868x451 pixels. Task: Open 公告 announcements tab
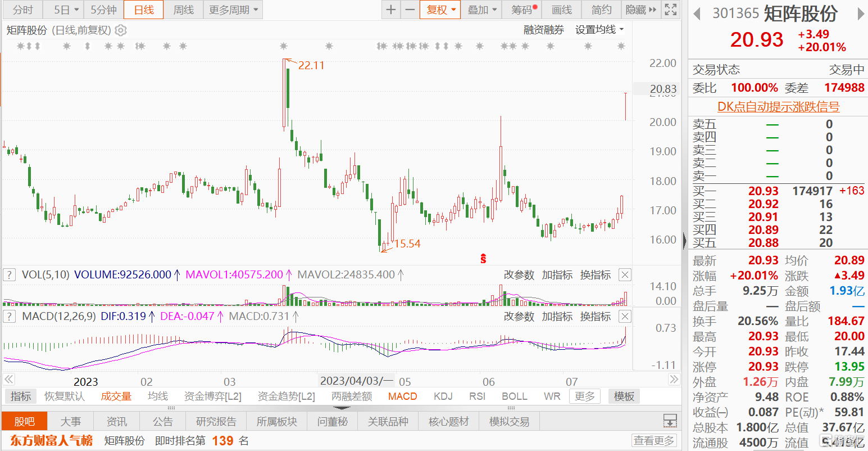coord(163,421)
